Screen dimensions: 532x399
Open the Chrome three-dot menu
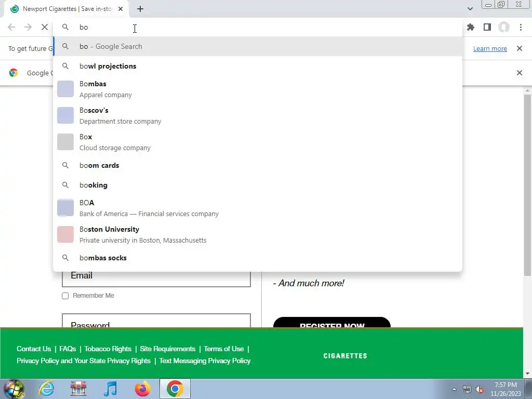tap(521, 27)
